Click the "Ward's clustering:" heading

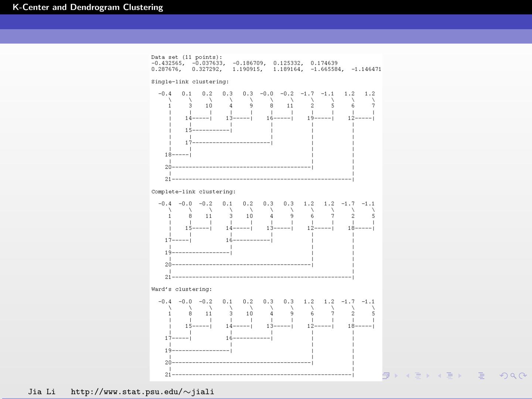[x=181, y=289]
